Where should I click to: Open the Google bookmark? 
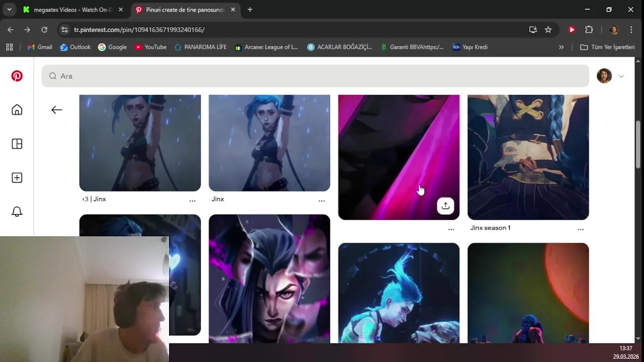coord(112,47)
